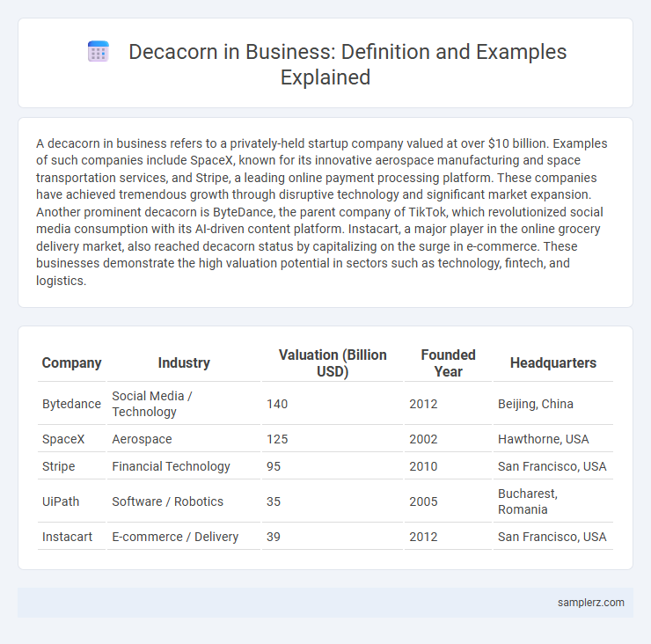Click Stripe's 'San Francisco, USA' cell
This screenshot has width=651, height=644.
tap(553, 466)
